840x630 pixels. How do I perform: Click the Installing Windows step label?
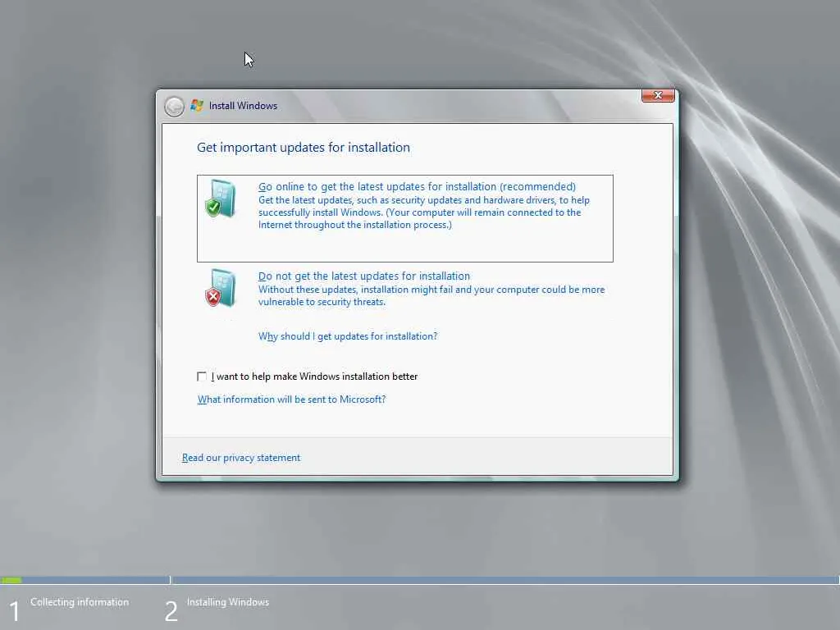(228, 602)
